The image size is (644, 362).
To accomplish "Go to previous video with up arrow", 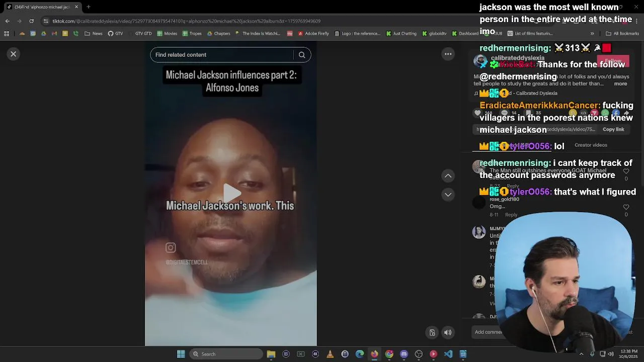I will pos(448,175).
